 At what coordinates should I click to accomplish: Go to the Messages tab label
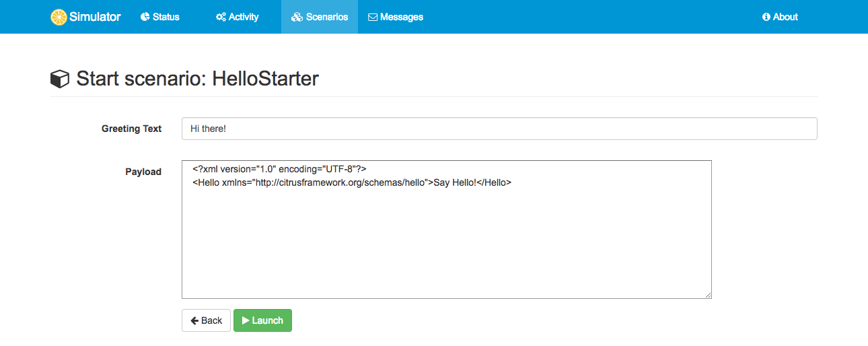402,17
